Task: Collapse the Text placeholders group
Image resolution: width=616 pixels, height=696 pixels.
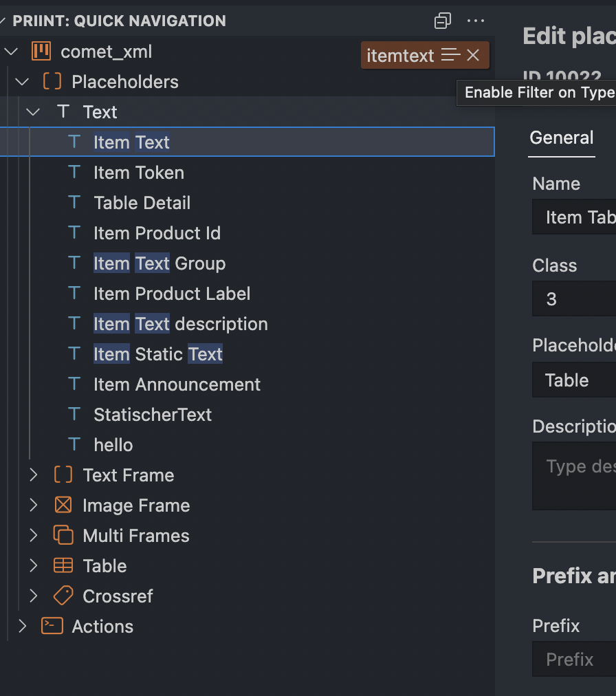Action: 33,112
